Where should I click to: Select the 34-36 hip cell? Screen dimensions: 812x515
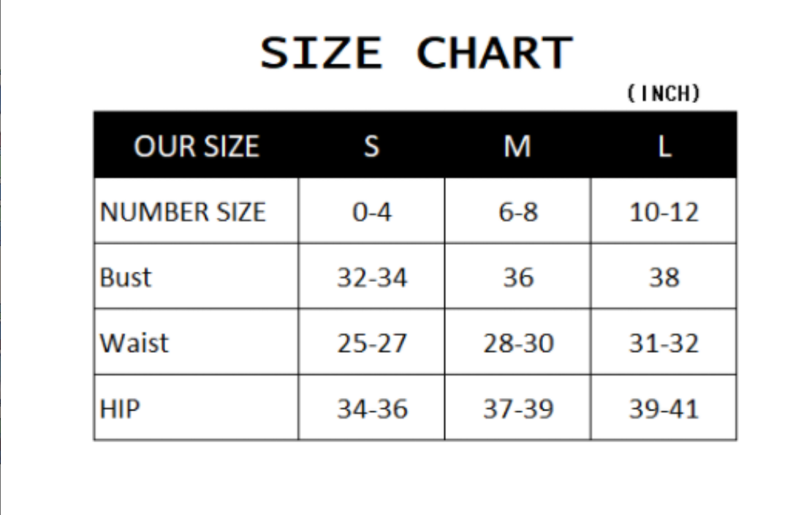[371, 408]
